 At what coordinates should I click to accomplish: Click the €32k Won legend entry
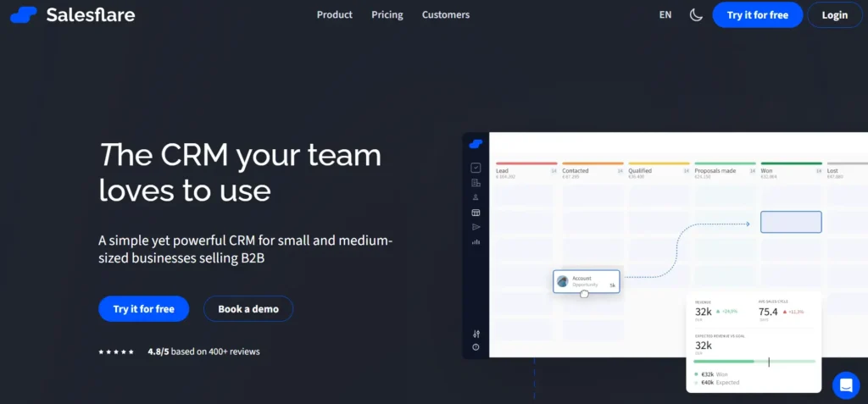[x=711, y=374]
